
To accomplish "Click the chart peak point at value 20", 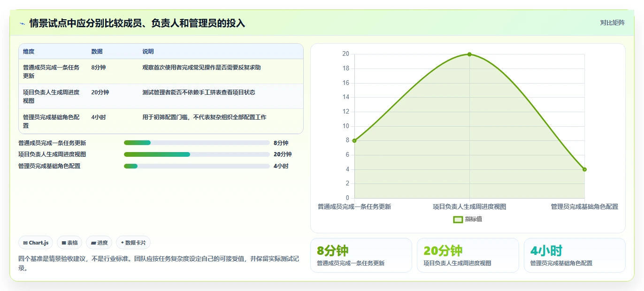I will (469, 54).
